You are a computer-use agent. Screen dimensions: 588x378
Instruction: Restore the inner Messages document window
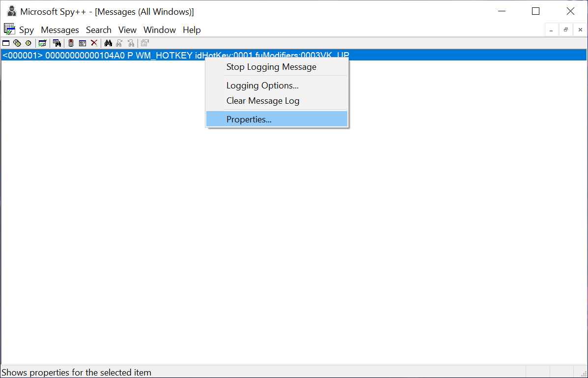tap(566, 30)
